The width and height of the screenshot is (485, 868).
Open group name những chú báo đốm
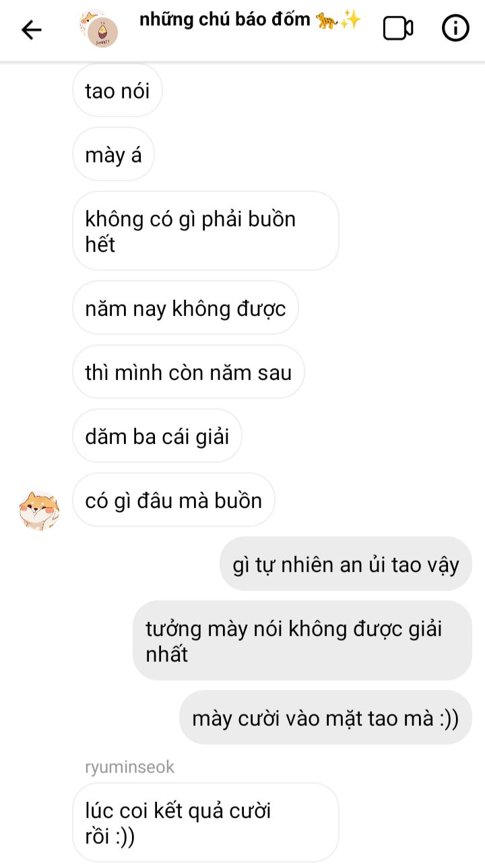click(x=225, y=20)
